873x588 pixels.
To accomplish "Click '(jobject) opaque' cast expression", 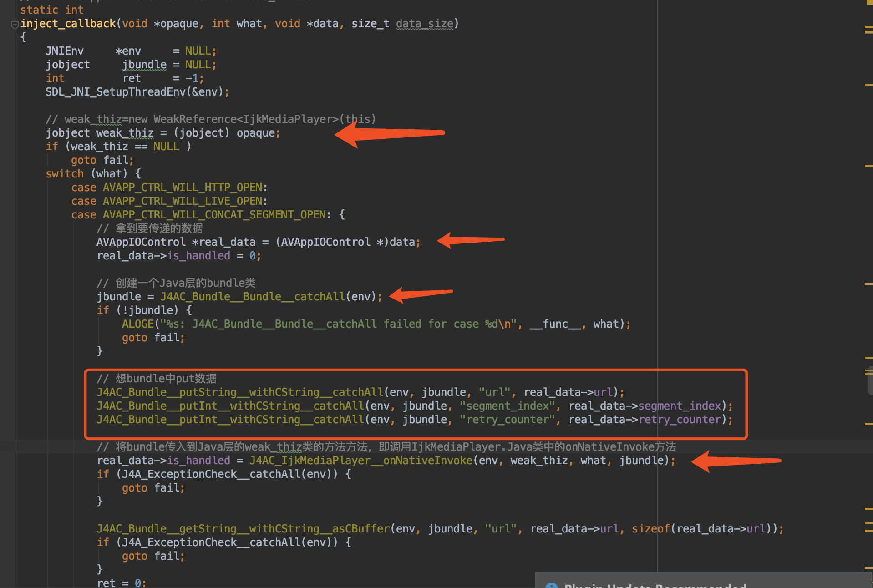I will (224, 133).
